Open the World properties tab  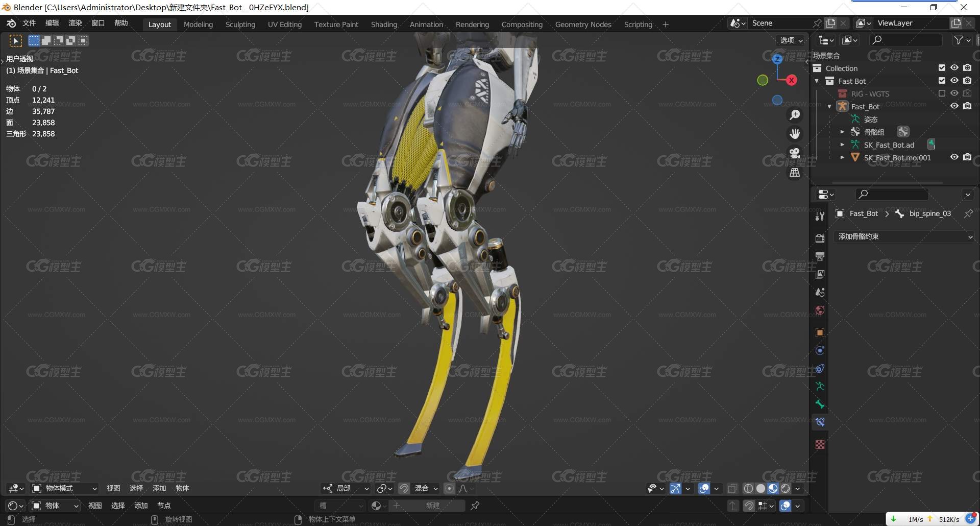tap(820, 310)
